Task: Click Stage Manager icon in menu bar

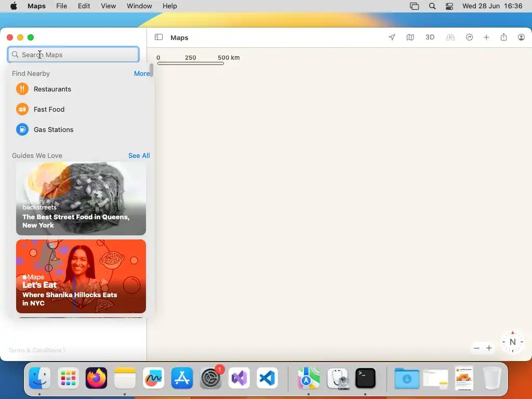Action: point(414,6)
